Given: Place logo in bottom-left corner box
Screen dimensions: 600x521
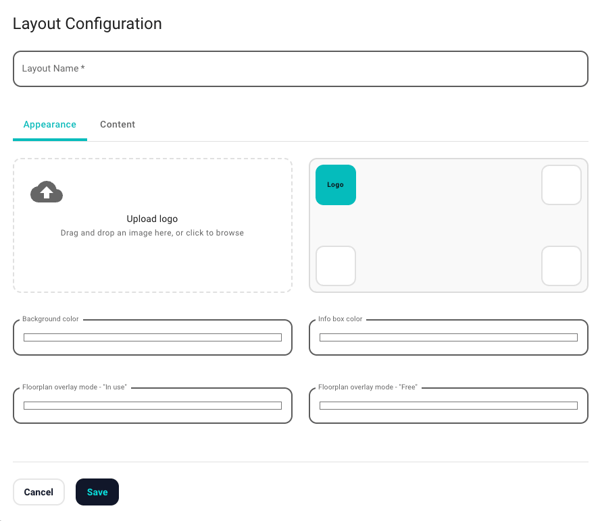Looking at the screenshot, I should pyautogui.click(x=336, y=266).
